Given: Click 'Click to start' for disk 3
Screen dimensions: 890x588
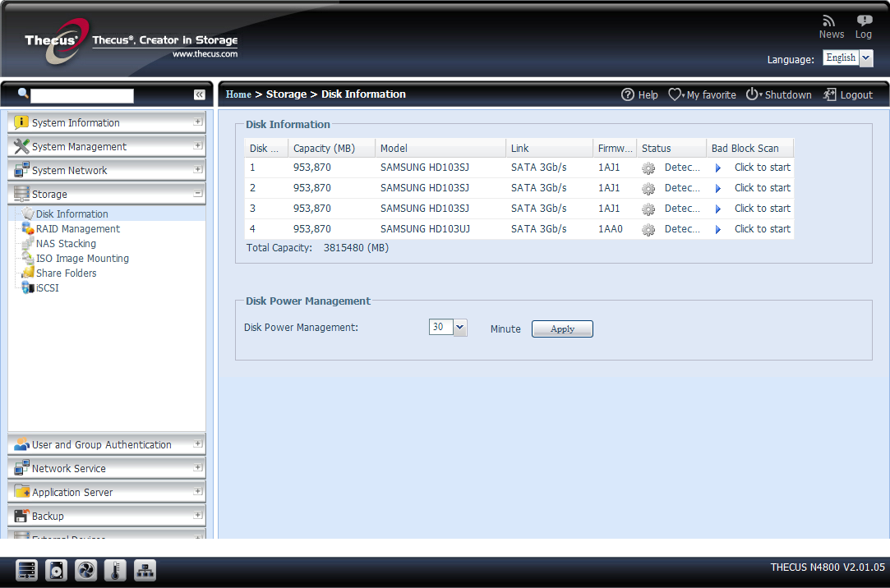Looking at the screenshot, I should [x=762, y=208].
